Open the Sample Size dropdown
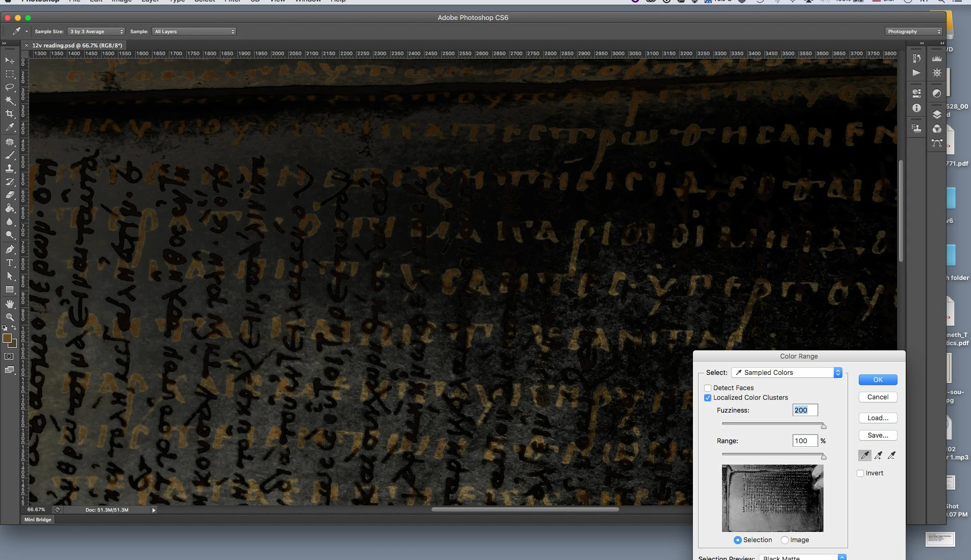This screenshot has height=560, width=971. [x=96, y=32]
